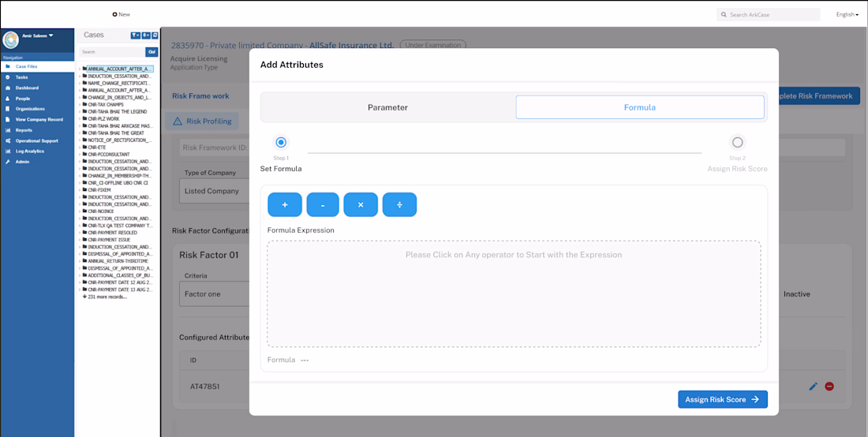868x437 pixels.
Task: Go to Tasks in the sidebar
Action: click(37, 77)
